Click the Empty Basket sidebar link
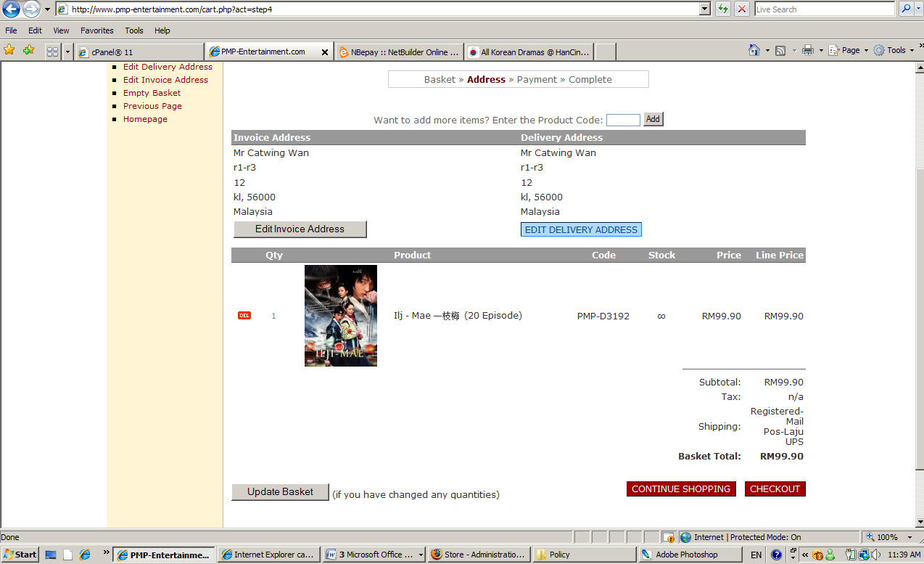The height and width of the screenshot is (564, 924). [x=152, y=93]
